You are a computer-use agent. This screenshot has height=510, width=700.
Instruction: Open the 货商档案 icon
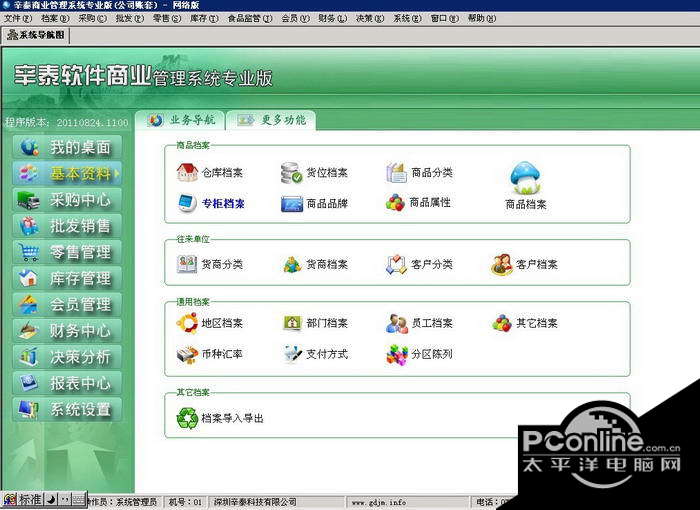(292, 264)
